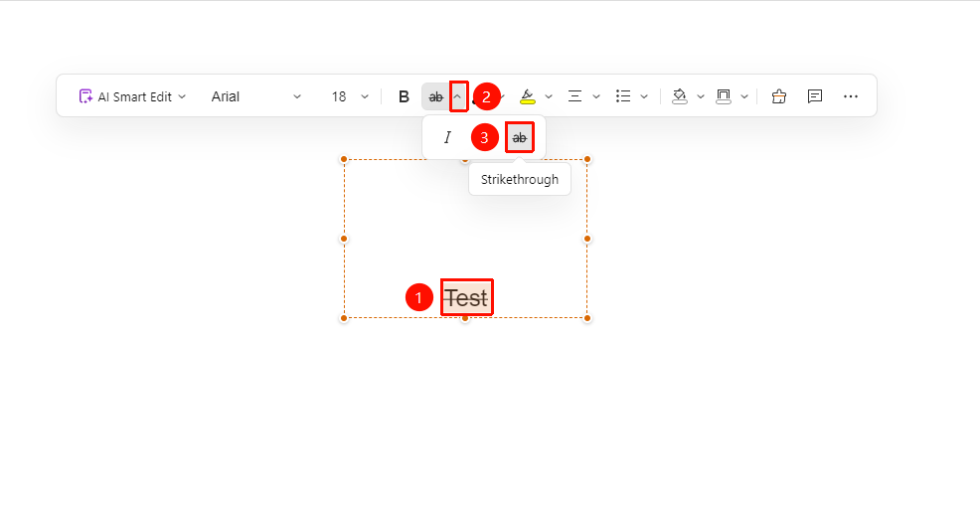Image resolution: width=980 pixels, height=510 pixels.
Task: Open the Arial font family dropdown
Action: (x=255, y=96)
